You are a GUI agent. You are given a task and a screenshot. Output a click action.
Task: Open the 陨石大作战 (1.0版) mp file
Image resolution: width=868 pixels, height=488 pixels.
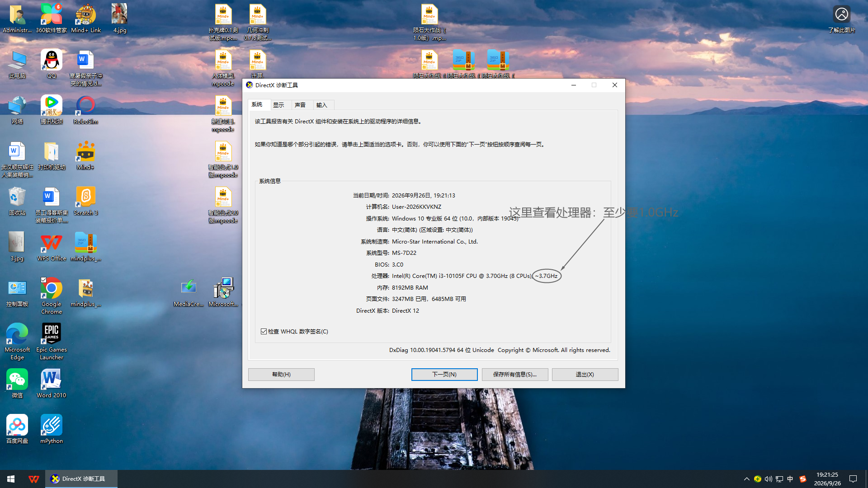tap(429, 22)
